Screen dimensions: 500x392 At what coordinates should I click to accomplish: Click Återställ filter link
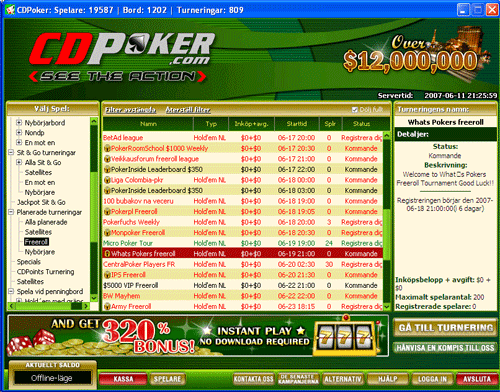pyautogui.click(x=188, y=110)
